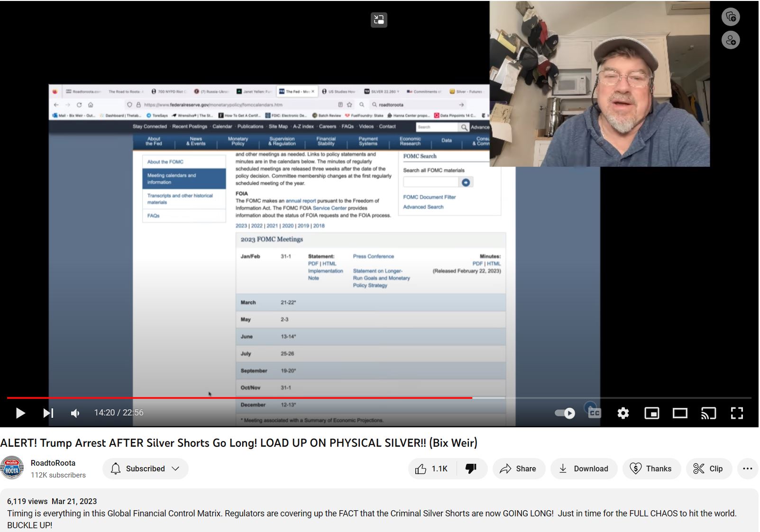760x532 pixels.
Task: Send a Thanks to the creator
Action: (x=651, y=469)
